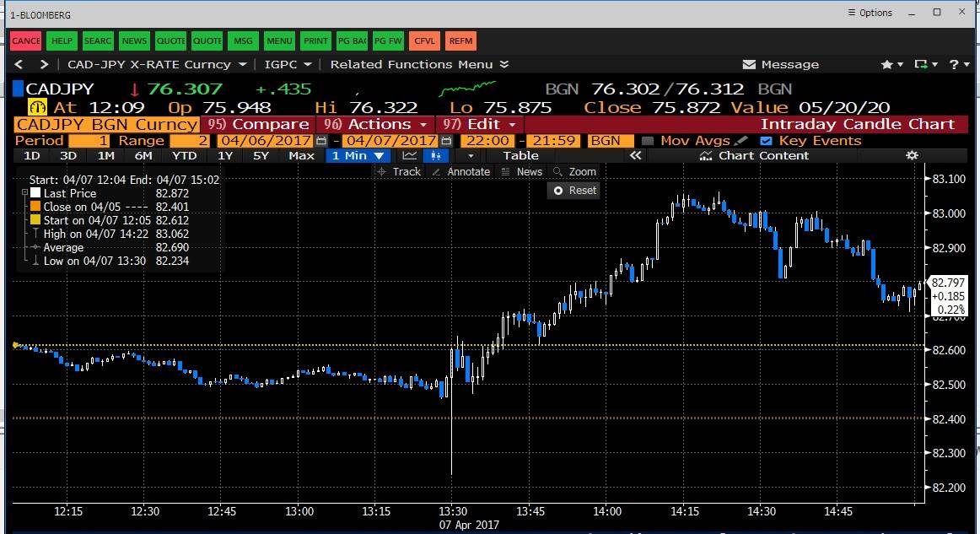The width and height of the screenshot is (980, 534).
Task: Click the orange Close on 04/05 color swatch
Action: (x=35, y=207)
